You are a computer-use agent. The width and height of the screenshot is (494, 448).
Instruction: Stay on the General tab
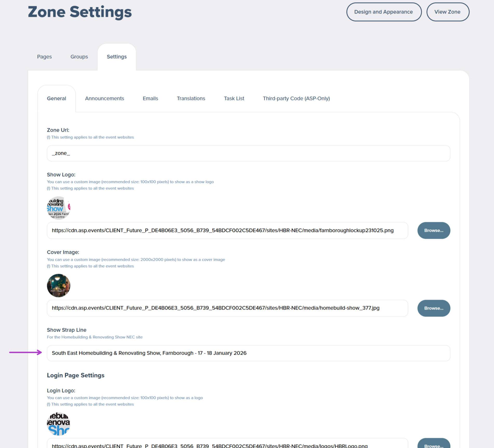[56, 98]
